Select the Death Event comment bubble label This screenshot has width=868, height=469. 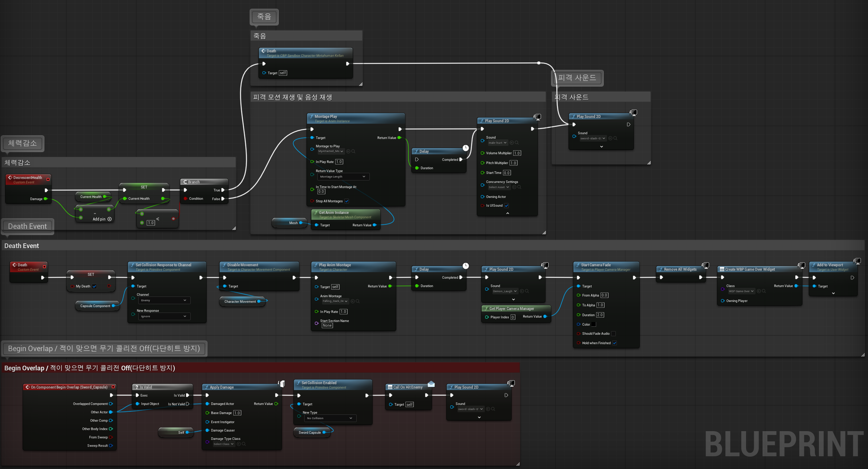click(28, 226)
